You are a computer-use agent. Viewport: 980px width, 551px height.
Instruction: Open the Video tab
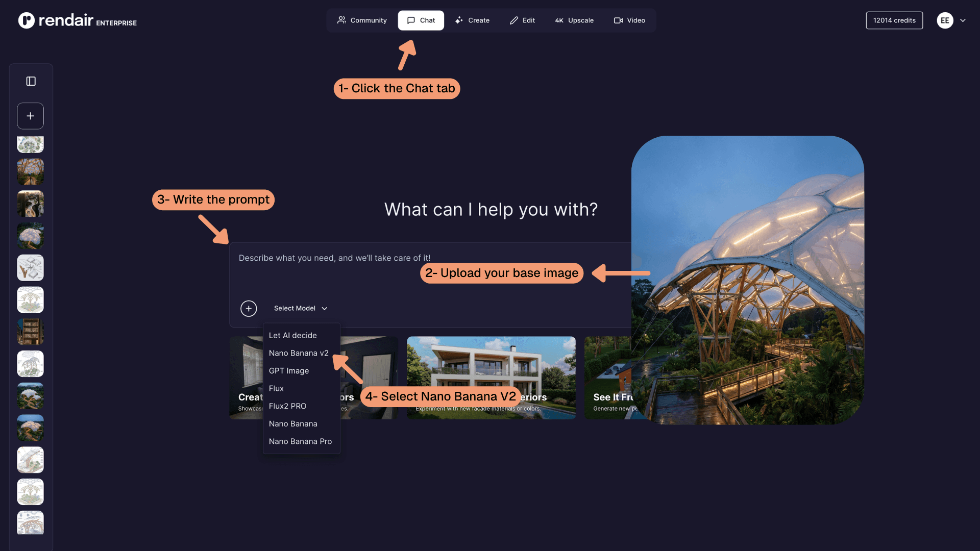(x=629, y=20)
